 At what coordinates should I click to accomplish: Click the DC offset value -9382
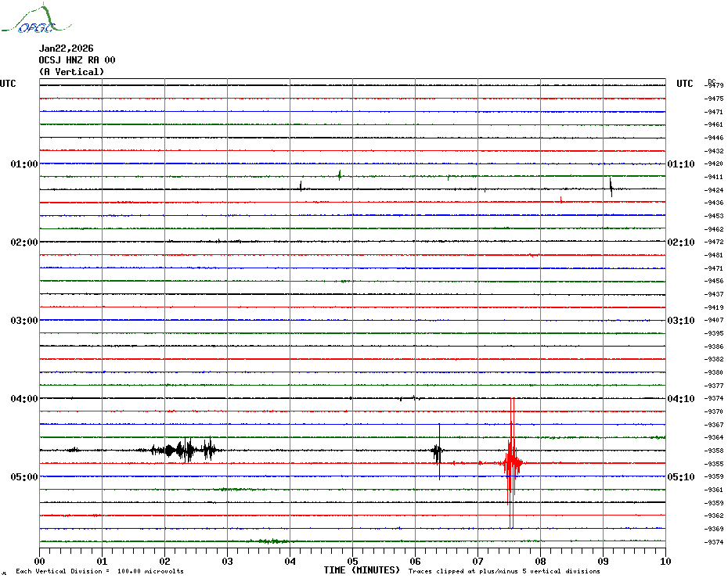click(714, 360)
